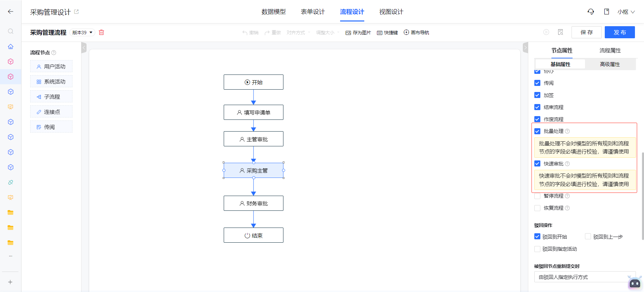This screenshot has width=644, height=292.
Task: Select the 财务审批 node on canvas
Action: click(254, 203)
